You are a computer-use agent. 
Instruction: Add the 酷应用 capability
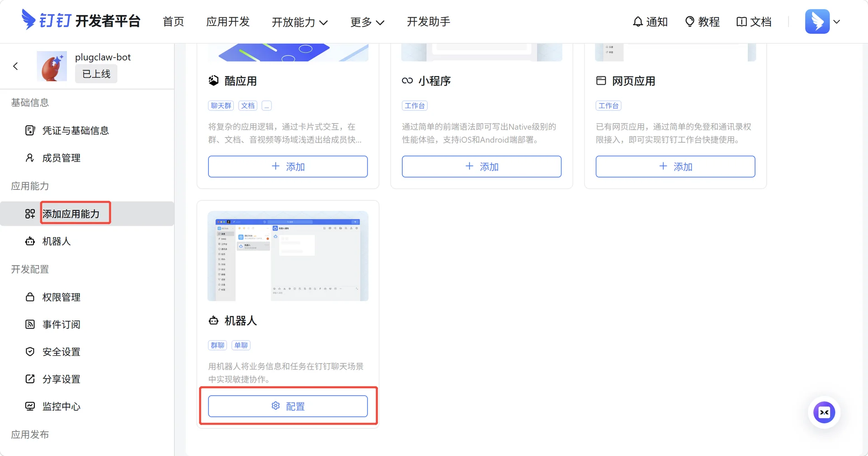tap(288, 166)
